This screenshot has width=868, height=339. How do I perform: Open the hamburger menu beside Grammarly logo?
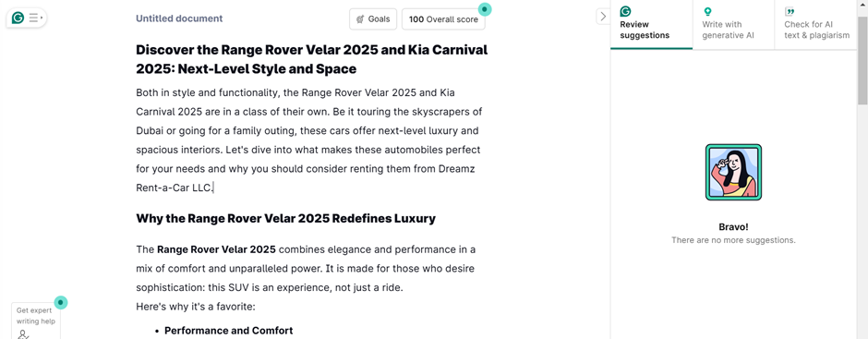click(x=35, y=18)
